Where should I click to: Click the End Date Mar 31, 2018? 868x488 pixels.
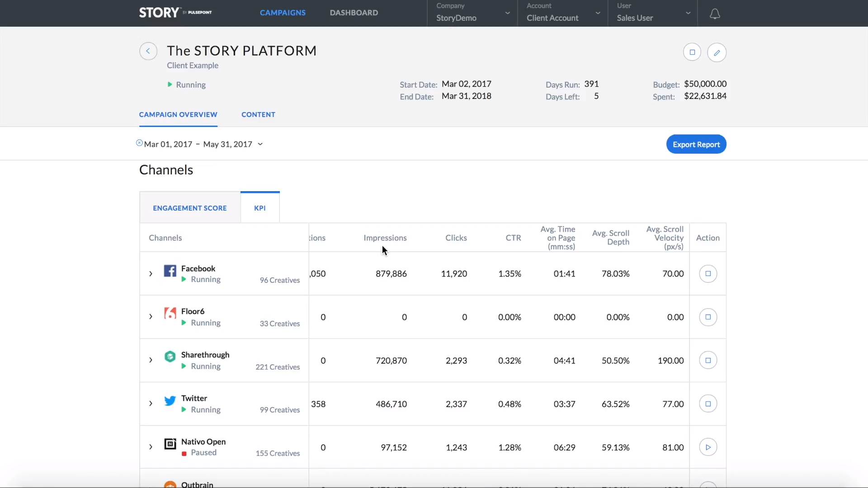coord(467,96)
